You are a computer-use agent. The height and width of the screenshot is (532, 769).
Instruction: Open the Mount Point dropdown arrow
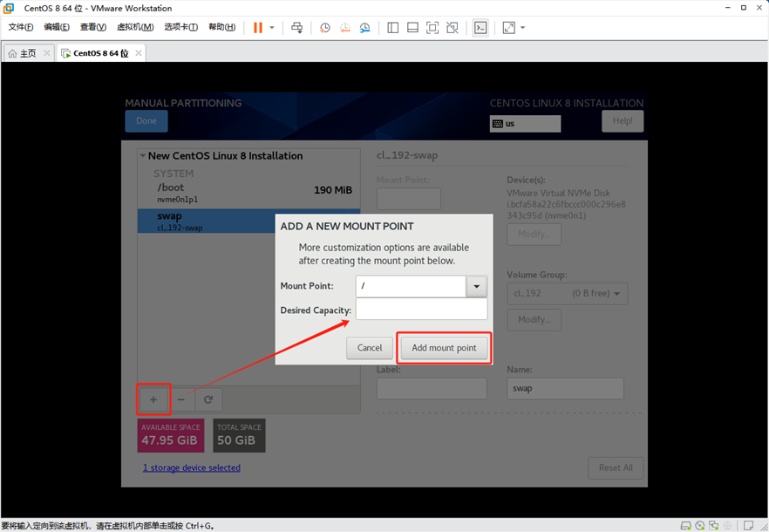point(476,286)
